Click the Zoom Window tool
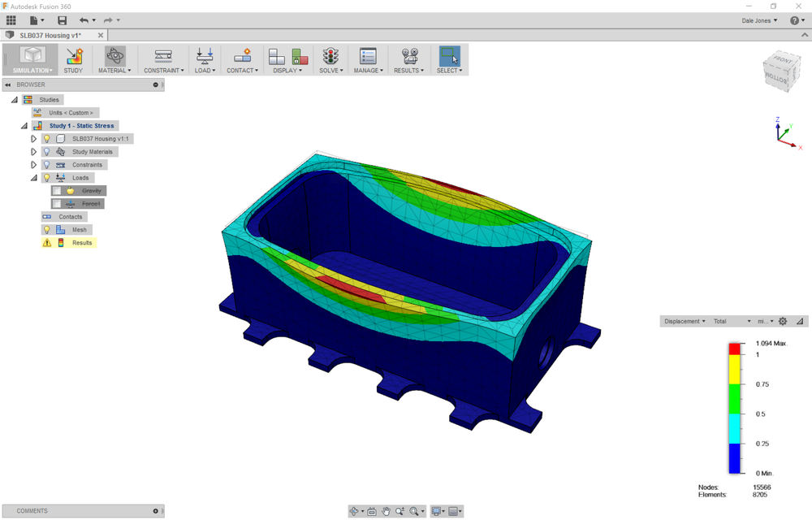This screenshot has width=812, height=520. (x=400, y=511)
